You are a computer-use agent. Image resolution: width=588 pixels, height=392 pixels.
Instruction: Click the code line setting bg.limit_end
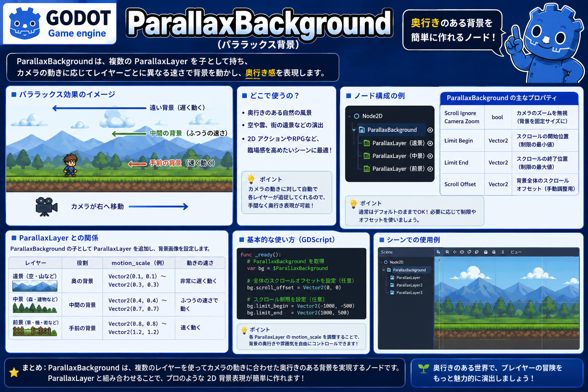click(298, 313)
